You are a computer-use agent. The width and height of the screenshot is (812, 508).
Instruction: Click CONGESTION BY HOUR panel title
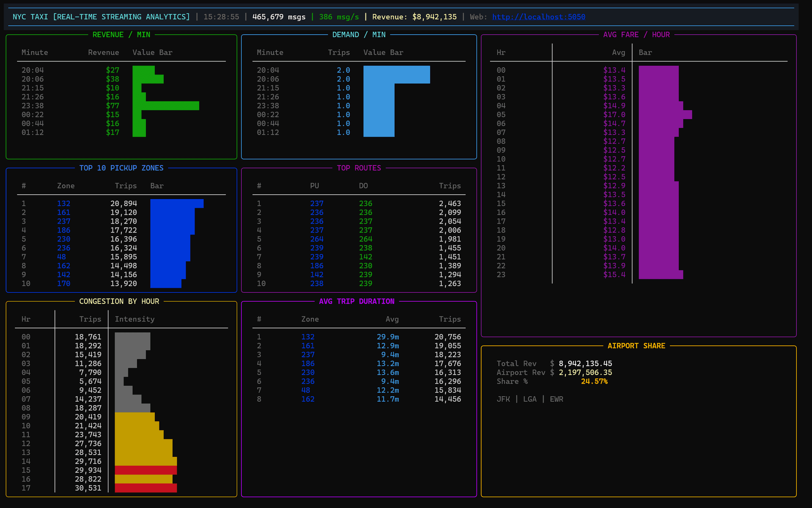119,301
